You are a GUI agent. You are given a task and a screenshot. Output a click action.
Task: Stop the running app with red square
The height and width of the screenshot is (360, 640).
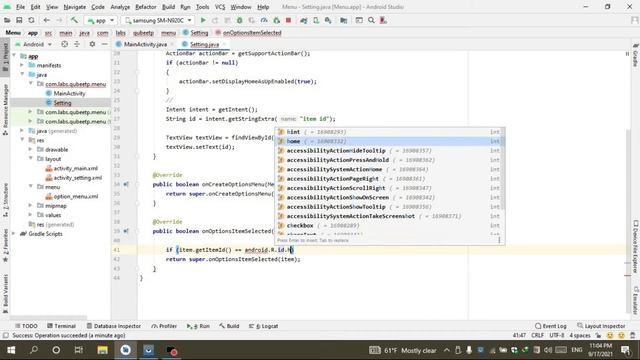(288, 20)
